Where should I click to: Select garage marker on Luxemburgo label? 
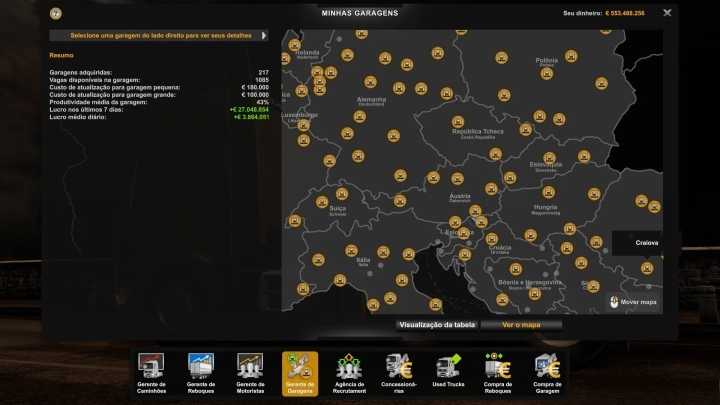(x=303, y=125)
